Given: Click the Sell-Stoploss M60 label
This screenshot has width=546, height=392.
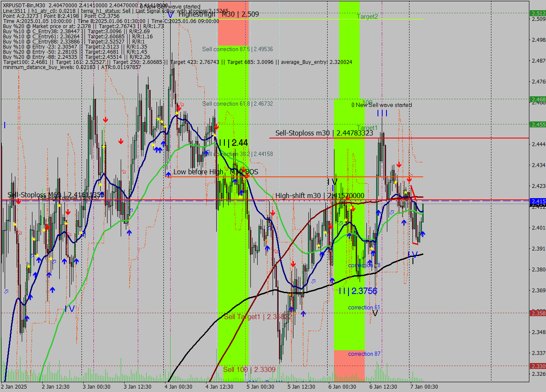Looking at the screenshot, I should point(55,195).
